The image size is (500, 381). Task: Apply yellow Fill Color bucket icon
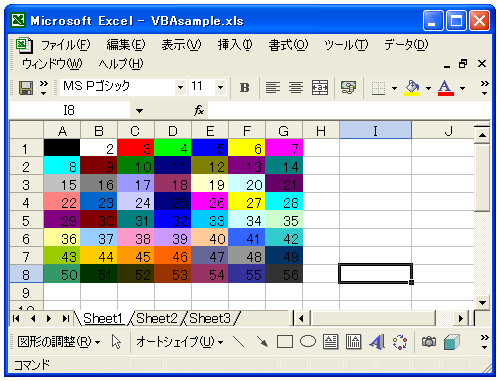point(412,88)
